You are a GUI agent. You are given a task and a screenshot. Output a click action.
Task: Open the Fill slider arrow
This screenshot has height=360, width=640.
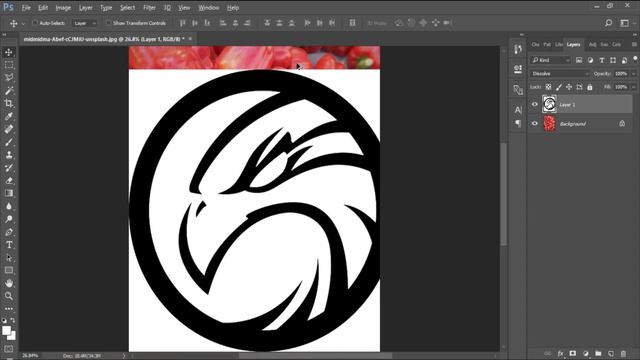tap(633, 87)
